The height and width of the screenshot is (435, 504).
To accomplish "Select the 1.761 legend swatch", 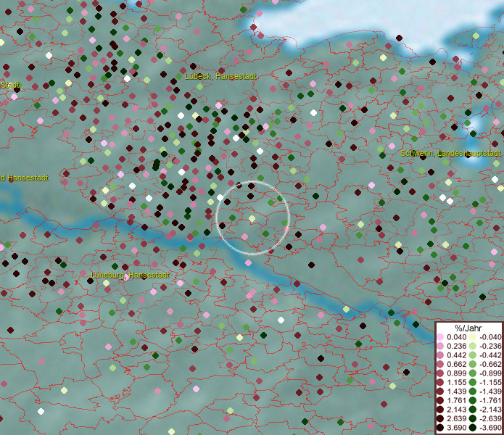I will pyautogui.click(x=440, y=400).
